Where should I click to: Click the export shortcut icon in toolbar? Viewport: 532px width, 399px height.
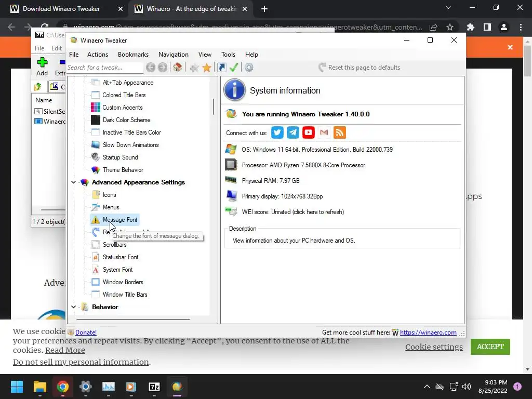[221, 67]
